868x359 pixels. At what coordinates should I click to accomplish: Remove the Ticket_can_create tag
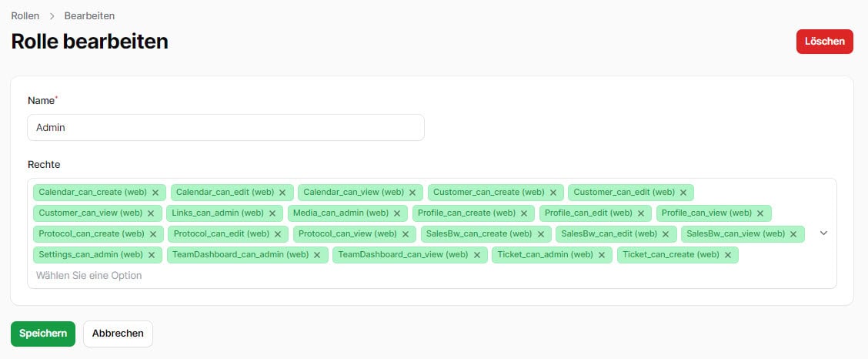pos(728,255)
